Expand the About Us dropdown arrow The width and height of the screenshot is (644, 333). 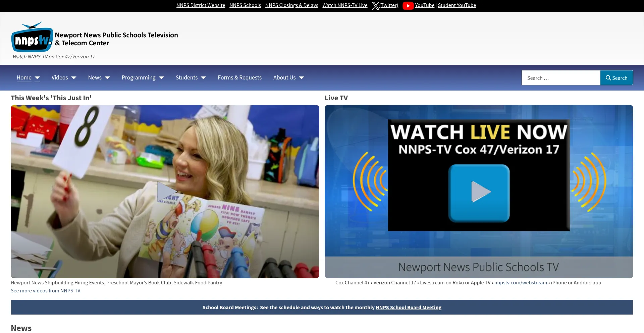[302, 78]
